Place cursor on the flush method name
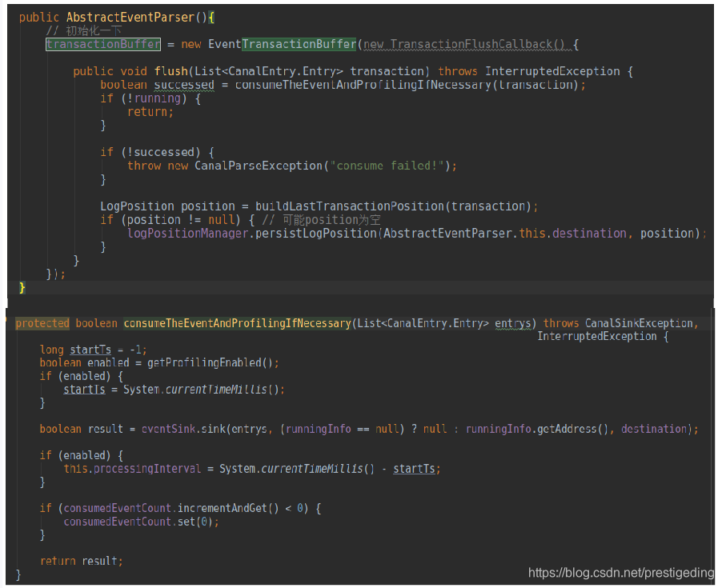Image resolution: width=722 pixels, height=588 pixels. 170,71
